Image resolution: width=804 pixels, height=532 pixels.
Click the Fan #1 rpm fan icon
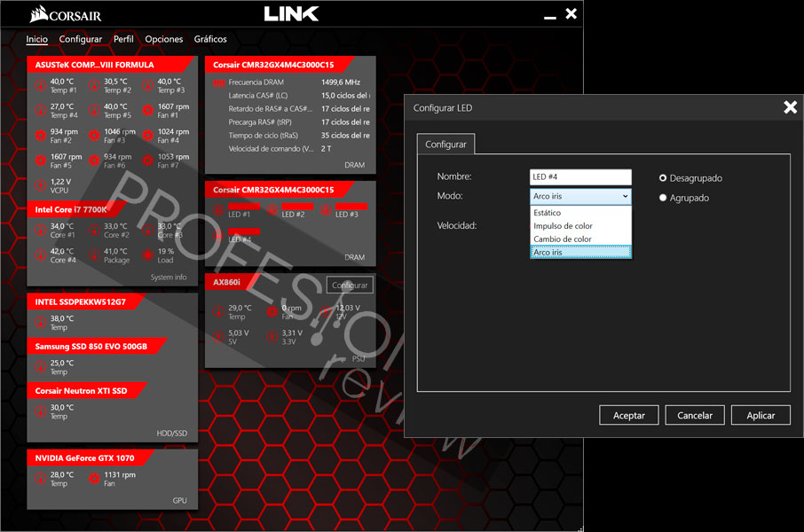147,110
